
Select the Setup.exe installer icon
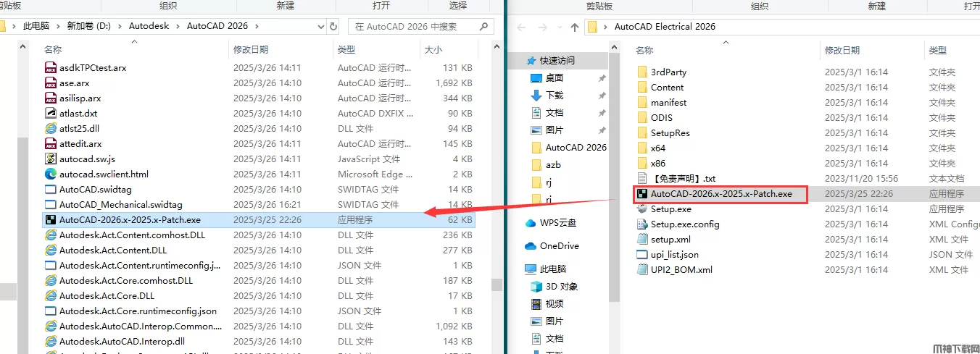(642, 208)
